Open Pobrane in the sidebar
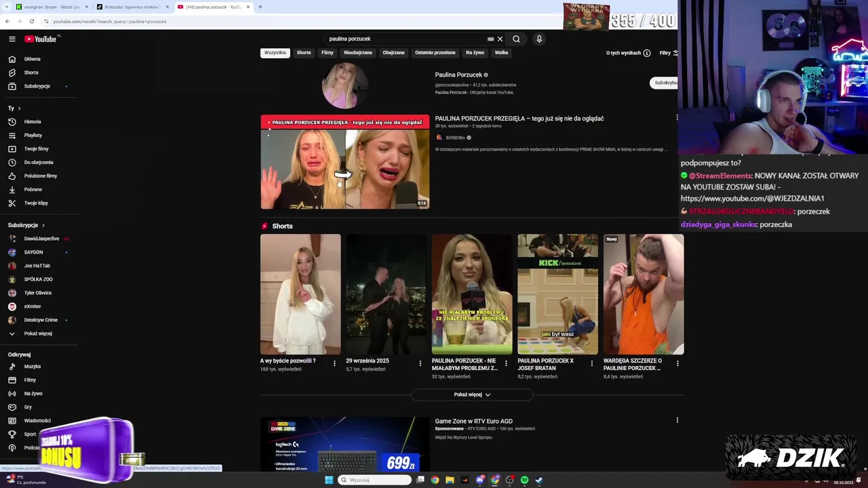 [33, 190]
